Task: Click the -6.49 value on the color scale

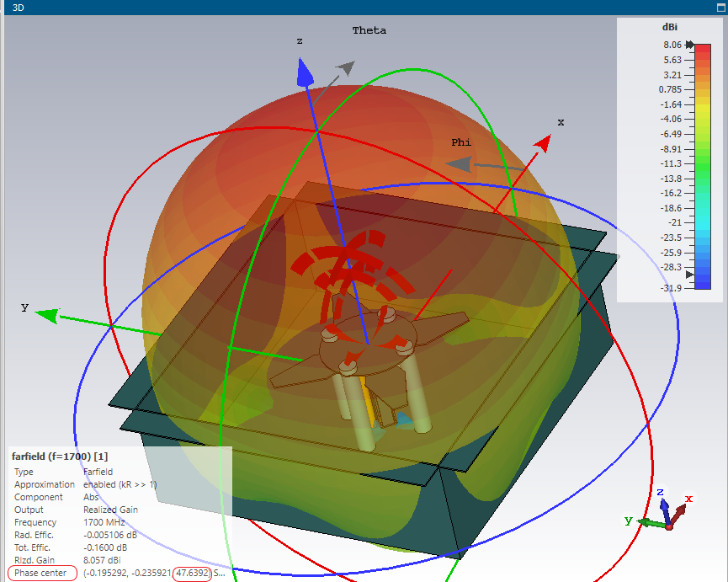Action: pos(671,134)
